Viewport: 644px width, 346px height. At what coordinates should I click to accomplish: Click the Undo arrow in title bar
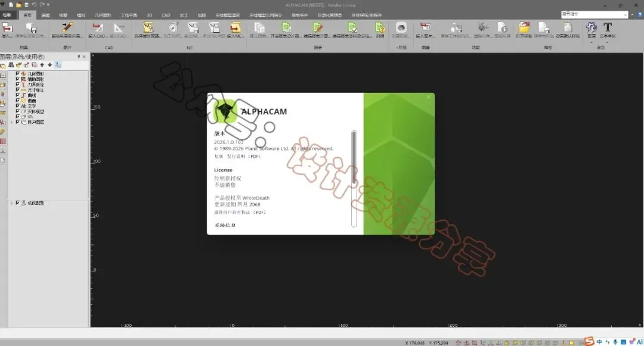pos(34,5)
